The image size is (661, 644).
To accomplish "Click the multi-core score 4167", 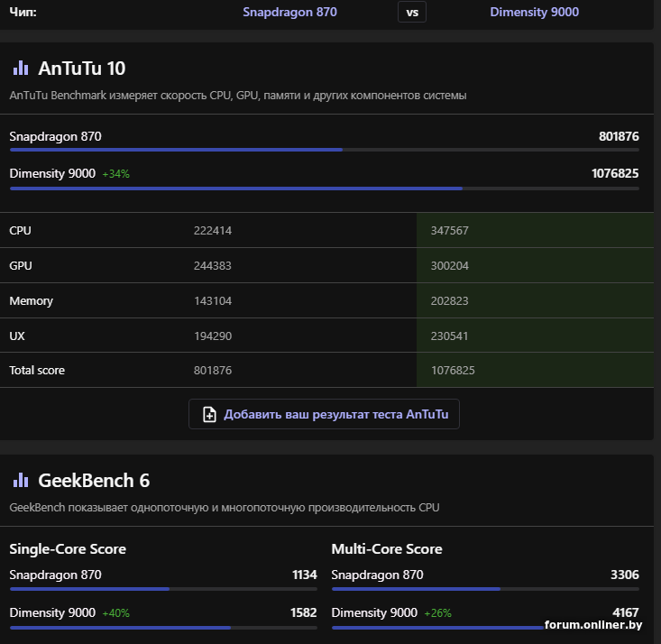I will [x=626, y=612].
